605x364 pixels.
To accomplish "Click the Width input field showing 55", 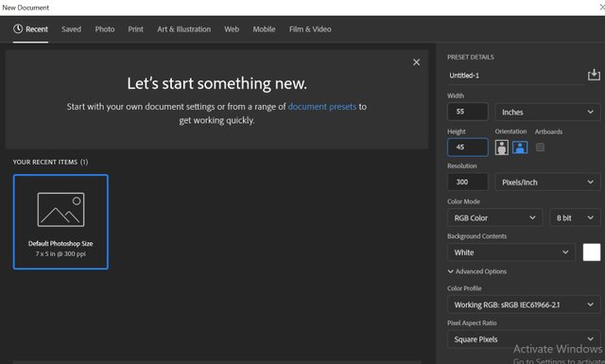I will point(468,112).
